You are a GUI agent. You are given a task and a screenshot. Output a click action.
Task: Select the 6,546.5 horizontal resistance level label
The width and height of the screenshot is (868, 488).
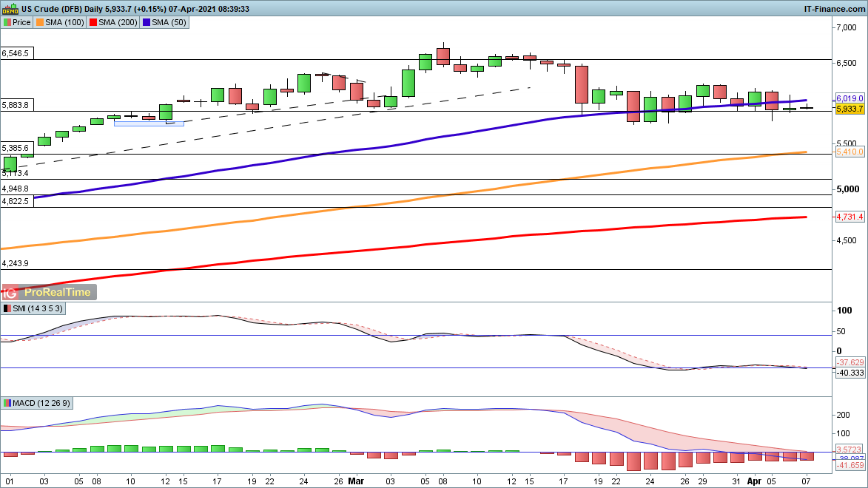[x=16, y=54]
